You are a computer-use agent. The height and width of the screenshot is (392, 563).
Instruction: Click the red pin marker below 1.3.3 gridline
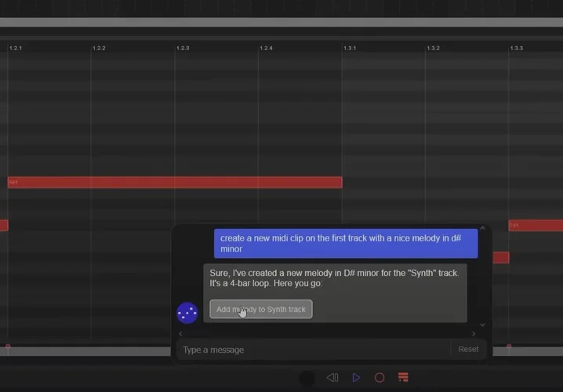509,347
